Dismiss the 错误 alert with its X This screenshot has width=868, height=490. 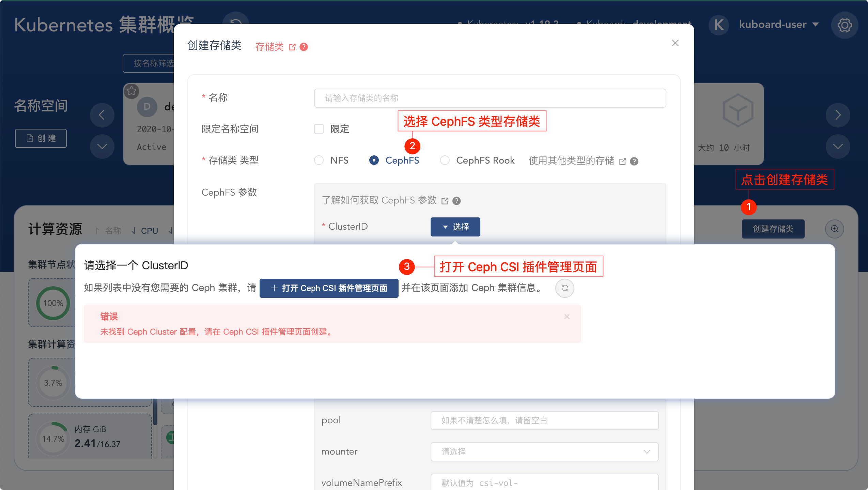(x=567, y=317)
